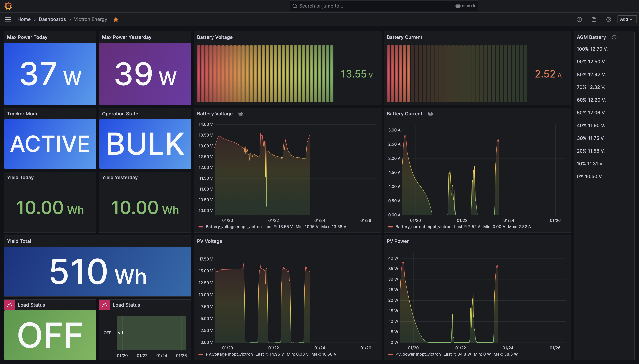Click the 37 W stat value
639x364 pixels.
(51, 74)
